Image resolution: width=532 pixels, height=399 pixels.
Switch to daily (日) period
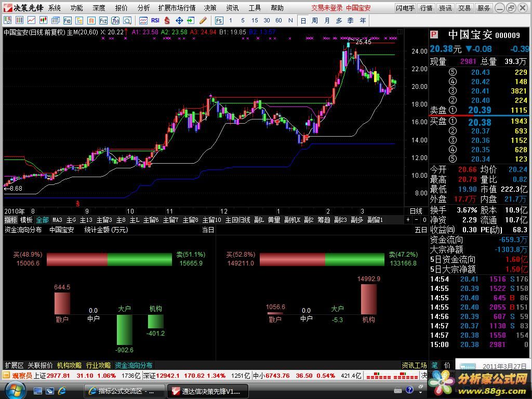(x=303, y=21)
